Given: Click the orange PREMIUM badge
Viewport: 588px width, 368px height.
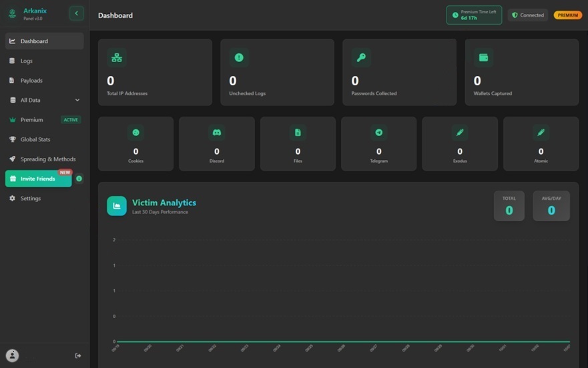Looking at the screenshot, I should pos(567,15).
